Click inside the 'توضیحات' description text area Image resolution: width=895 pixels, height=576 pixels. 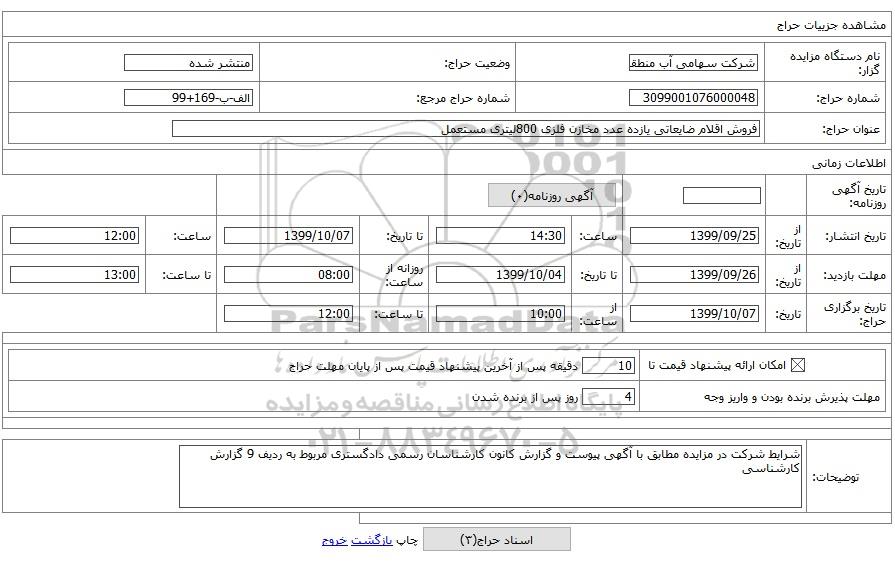pyautogui.click(x=490, y=477)
